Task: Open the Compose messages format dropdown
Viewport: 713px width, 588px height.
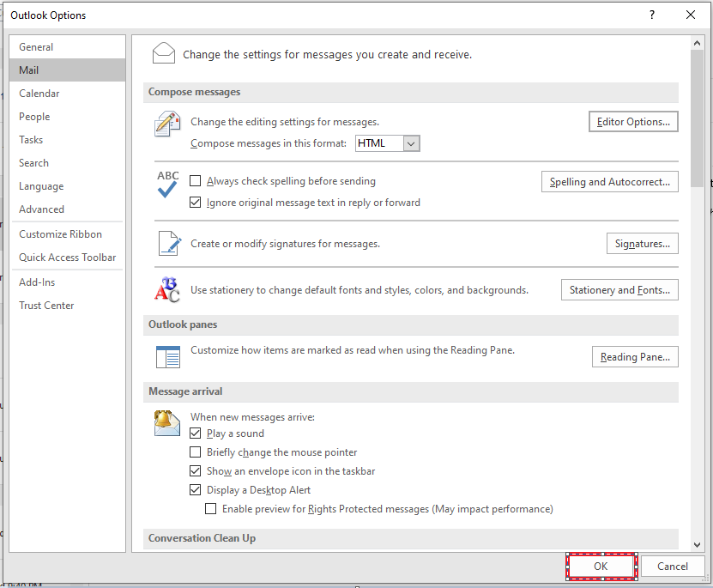Action: pos(413,143)
